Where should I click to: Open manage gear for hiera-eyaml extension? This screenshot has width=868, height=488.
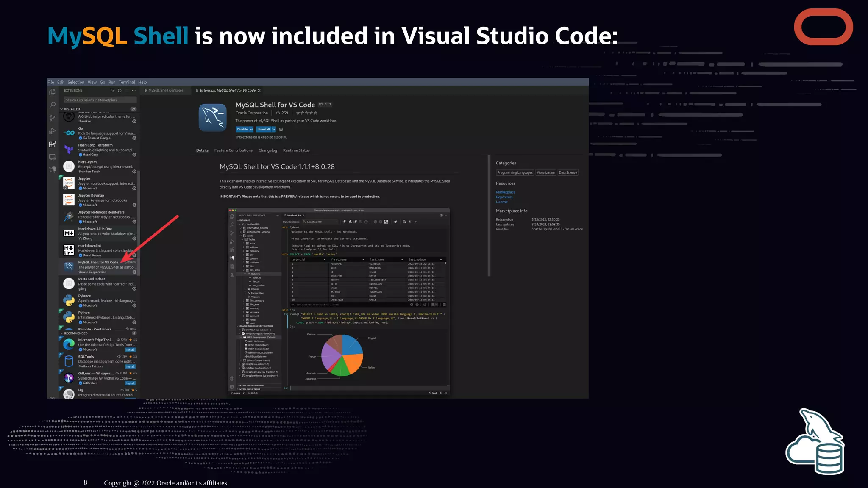134,172
